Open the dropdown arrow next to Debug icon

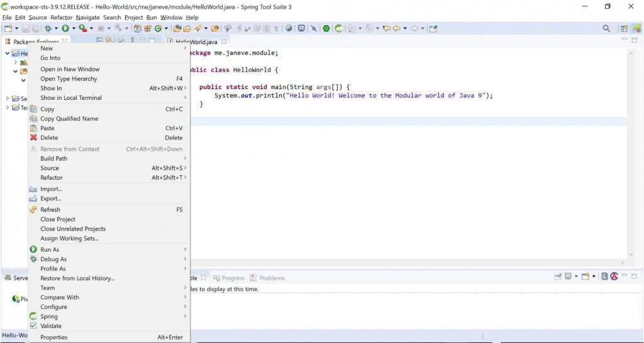(56, 28)
